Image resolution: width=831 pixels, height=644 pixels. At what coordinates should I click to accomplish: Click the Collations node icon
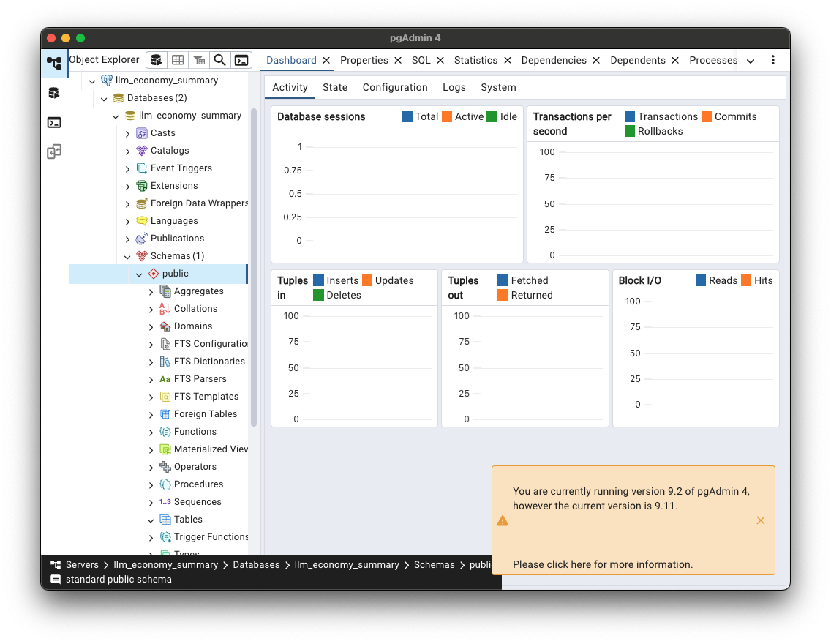point(165,309)
